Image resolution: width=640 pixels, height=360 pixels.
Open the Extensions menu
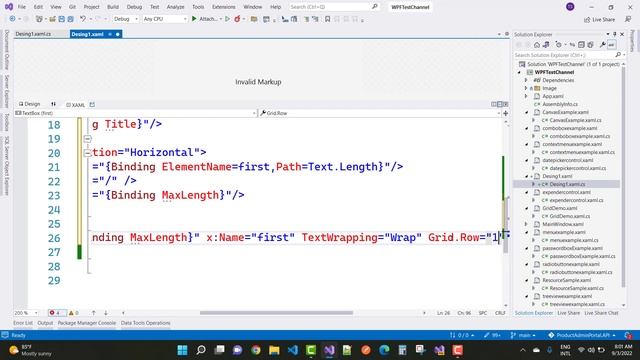(x=224, y=7)
